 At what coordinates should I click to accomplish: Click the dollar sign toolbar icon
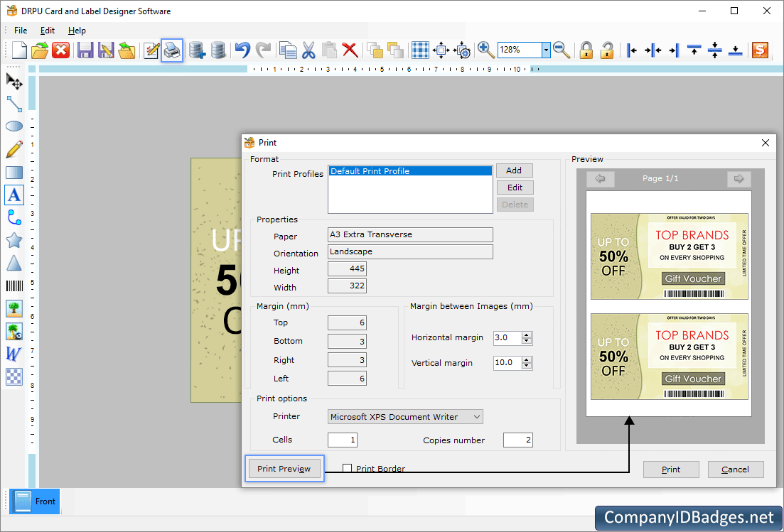point(760,50)
